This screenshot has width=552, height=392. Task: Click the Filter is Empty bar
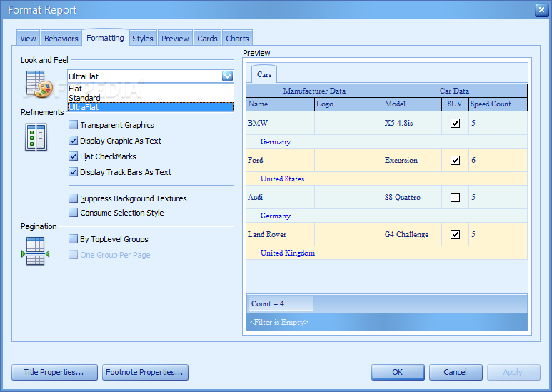point(387,322)
